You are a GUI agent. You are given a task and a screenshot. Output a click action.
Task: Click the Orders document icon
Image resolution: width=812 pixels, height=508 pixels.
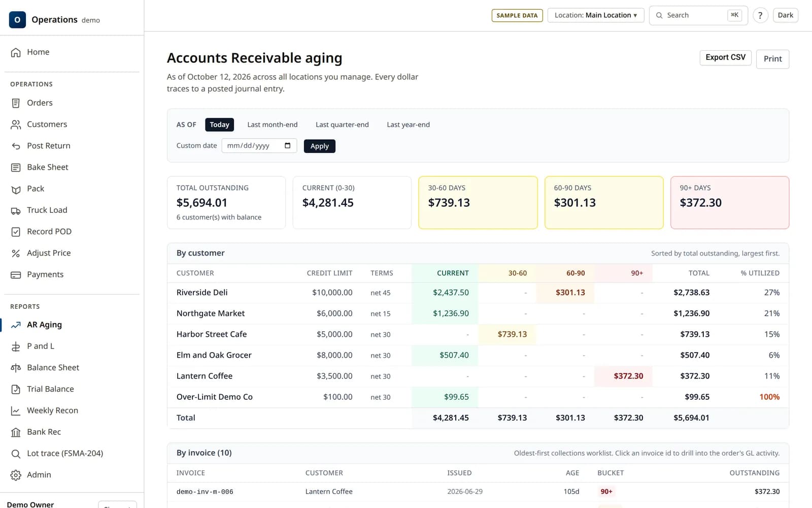[x=16, y=103]
